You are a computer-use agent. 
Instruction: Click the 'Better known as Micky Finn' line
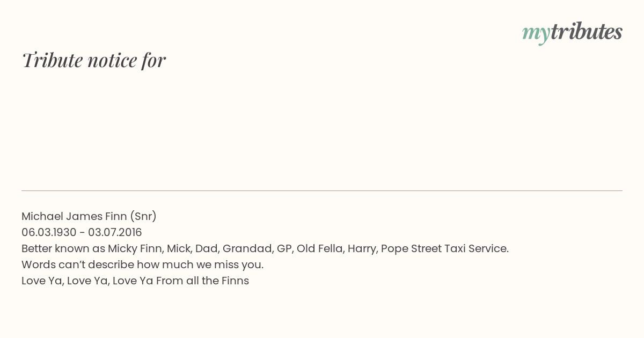coord(265,248)
